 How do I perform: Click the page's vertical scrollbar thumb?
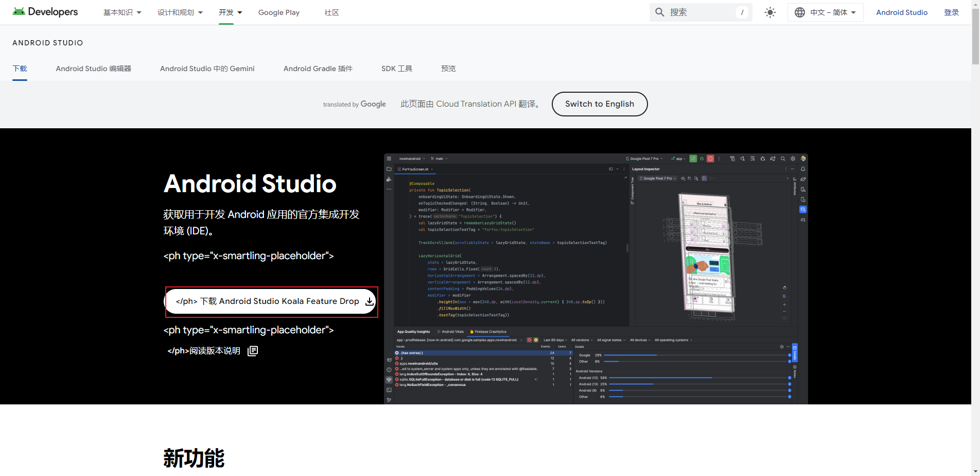(x=975, y=36)
